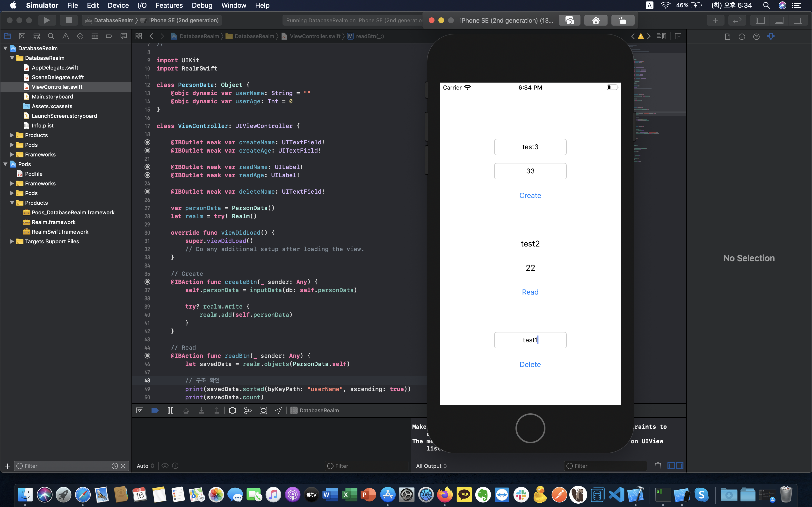Open the All Output dropdown

pyautogui.click(x=431, y=466)
